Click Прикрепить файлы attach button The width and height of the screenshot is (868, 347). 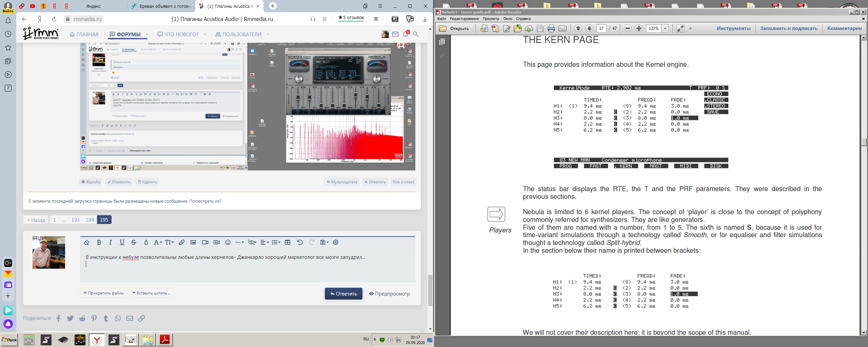(104, 293)
